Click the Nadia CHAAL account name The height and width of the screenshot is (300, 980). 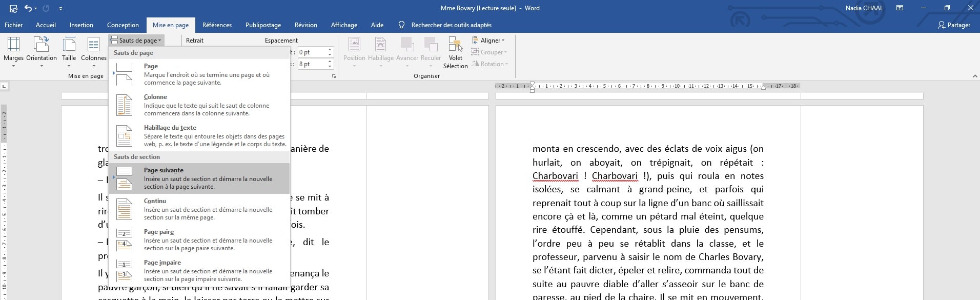pos(864,8)
